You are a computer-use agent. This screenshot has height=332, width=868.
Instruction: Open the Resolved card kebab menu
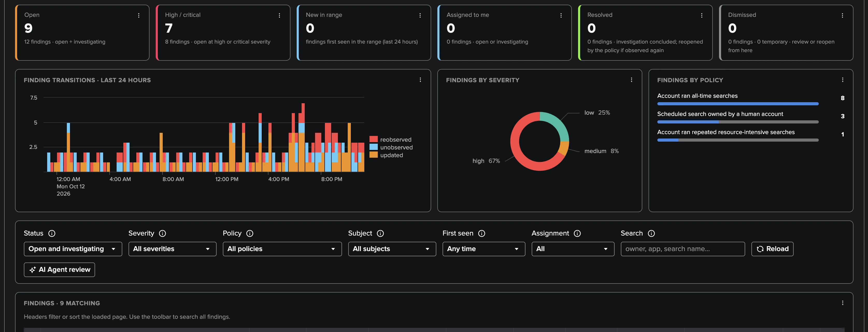(x=702, y=16)
